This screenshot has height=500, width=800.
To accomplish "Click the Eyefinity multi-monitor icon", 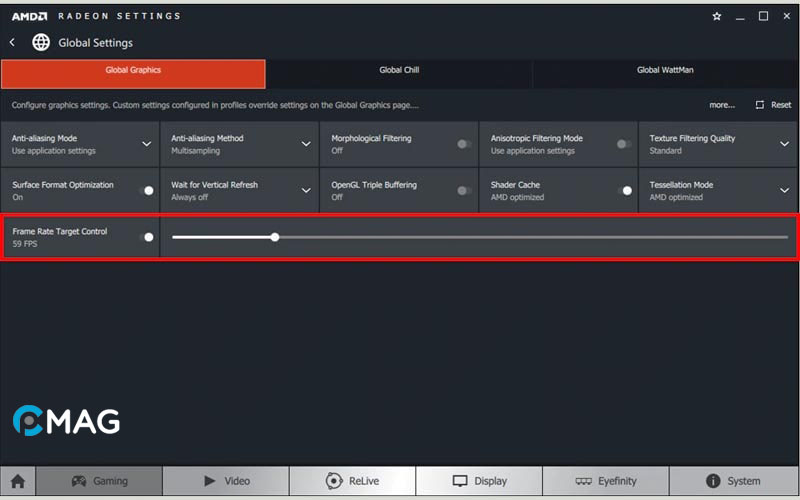I will click(584, 481).
